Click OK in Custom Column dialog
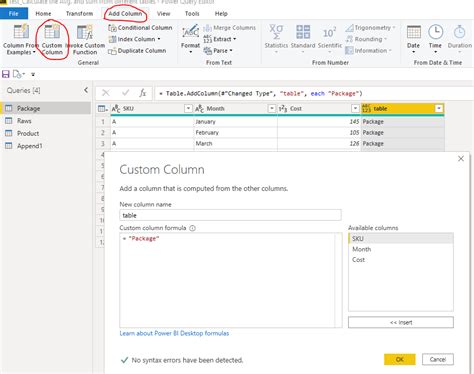This screenshot has height=374, width=474. click(400, 359)
